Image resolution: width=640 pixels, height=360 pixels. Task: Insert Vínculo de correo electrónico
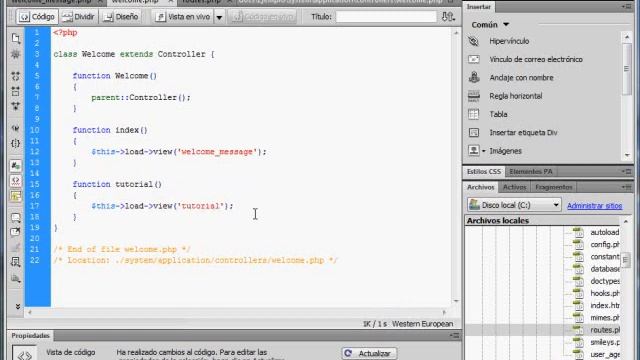click(x=536, y=60)
